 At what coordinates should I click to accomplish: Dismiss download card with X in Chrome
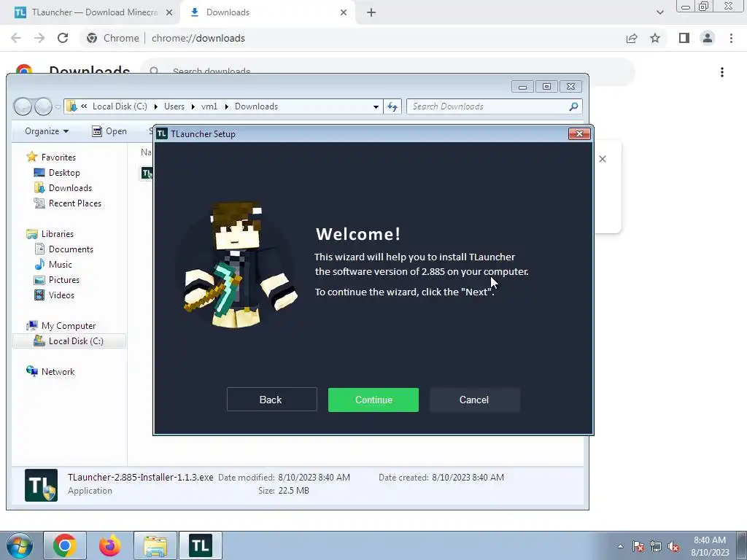pyautogui.click(x=602, y=159)
